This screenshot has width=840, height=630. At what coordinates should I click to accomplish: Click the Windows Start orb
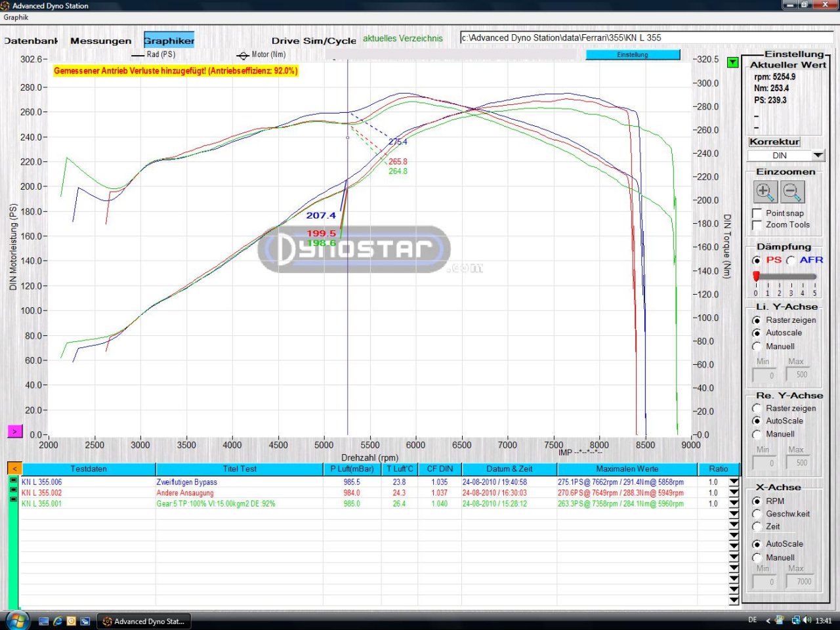(16, 620)
